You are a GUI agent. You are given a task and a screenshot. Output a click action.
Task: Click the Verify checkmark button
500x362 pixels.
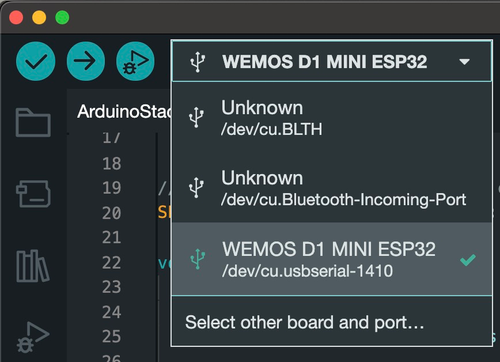click(36, 61)
